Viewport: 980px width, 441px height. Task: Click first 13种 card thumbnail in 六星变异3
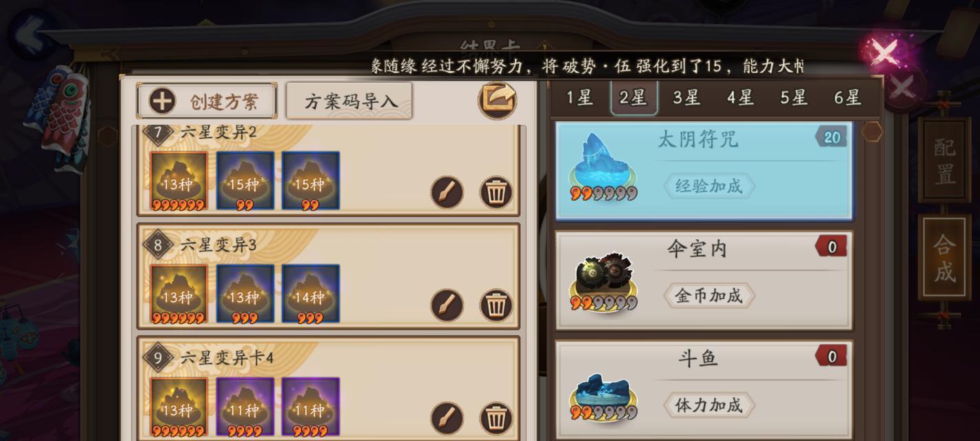[178, 294]
